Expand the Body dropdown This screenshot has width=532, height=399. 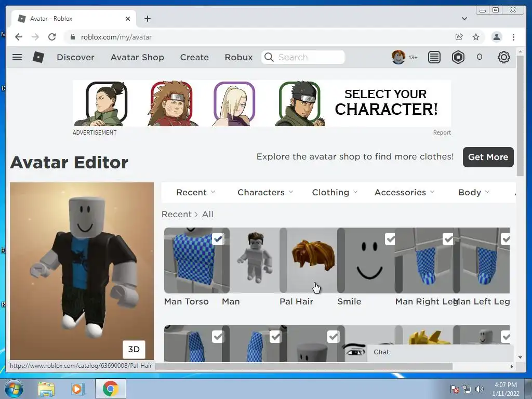tap(474, 192)
